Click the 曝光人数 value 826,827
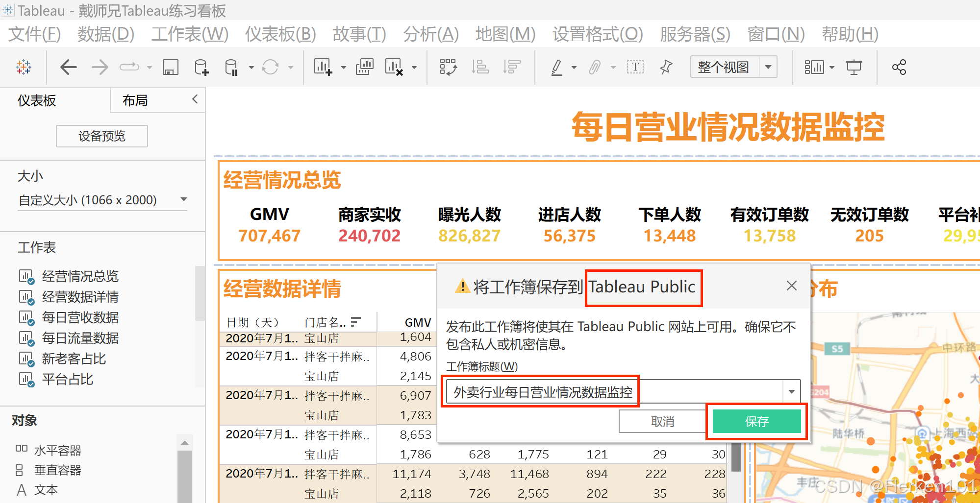Screen dimensions: 980x503 click(469, 236)
